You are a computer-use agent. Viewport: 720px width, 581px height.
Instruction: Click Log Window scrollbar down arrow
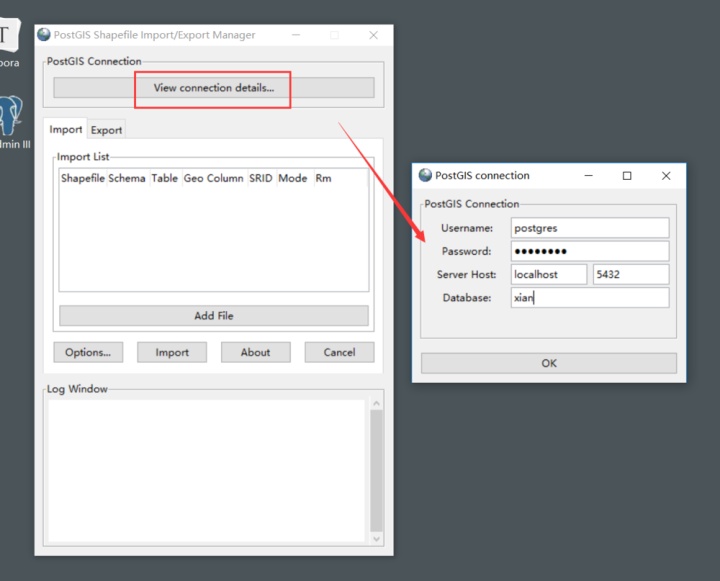pyautogui.click(x=377, y=539)
